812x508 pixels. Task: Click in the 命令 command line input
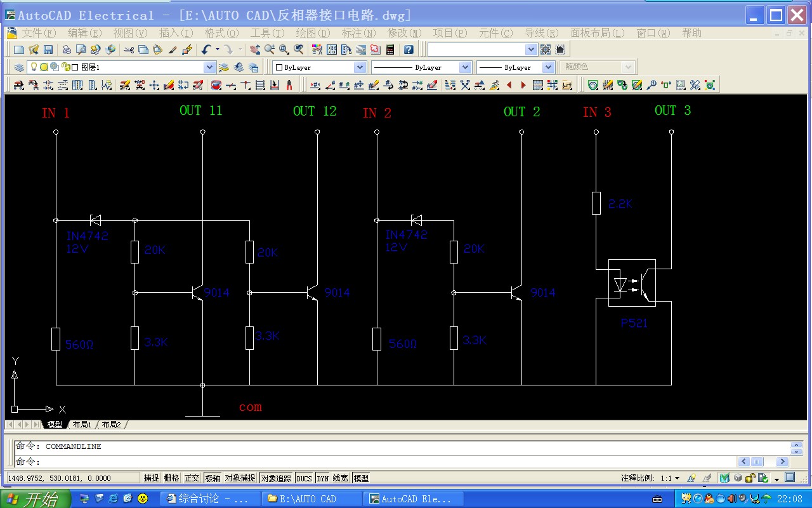click(x=381, y=462)
